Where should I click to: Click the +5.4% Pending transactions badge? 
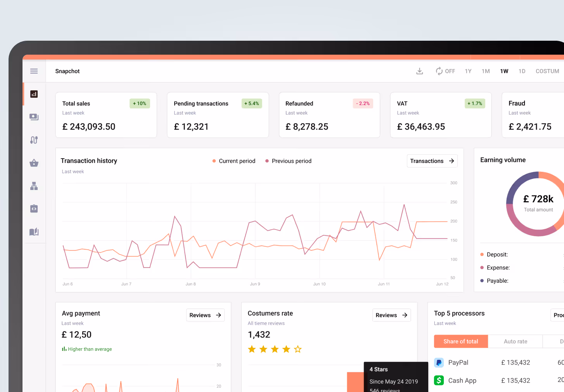click(x=252, y=104)
